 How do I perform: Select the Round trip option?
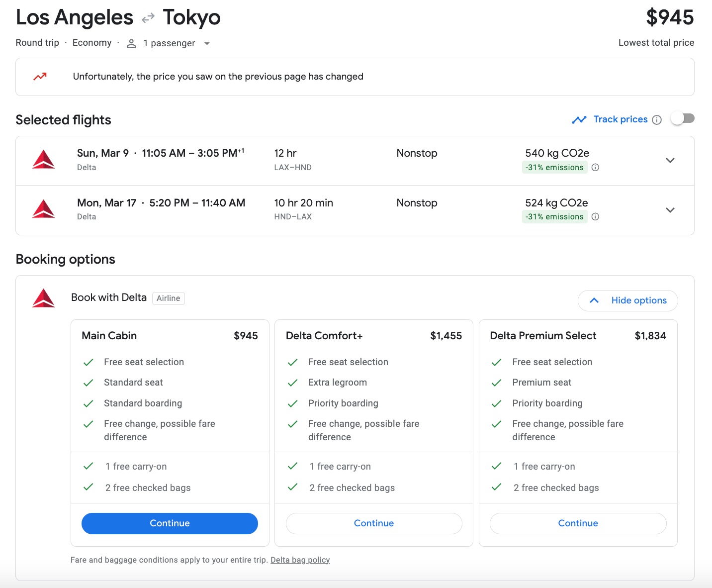pos(37,43)
